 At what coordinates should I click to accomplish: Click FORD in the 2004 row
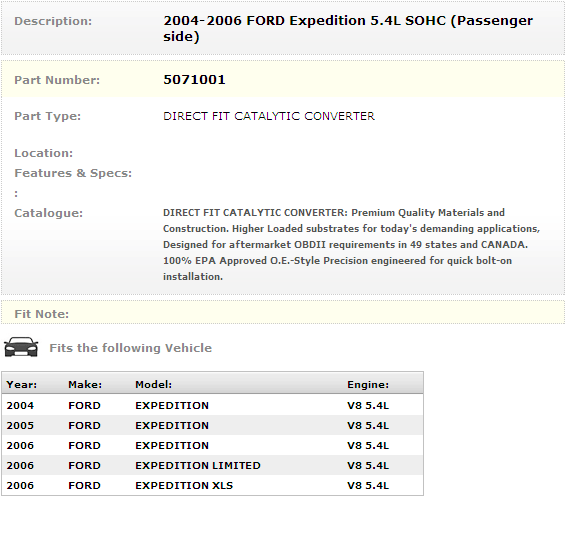coord(84,405)
